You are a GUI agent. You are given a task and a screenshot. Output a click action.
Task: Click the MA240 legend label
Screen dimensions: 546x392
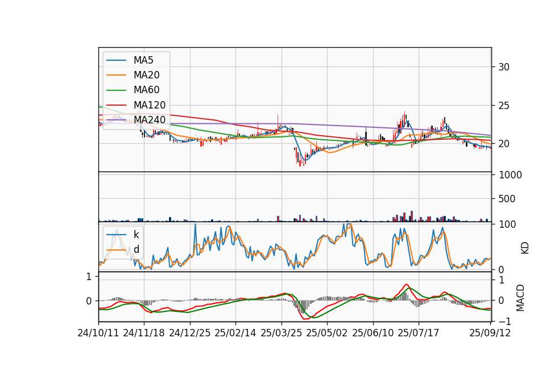pyautogui.click(x=150, y=120)
